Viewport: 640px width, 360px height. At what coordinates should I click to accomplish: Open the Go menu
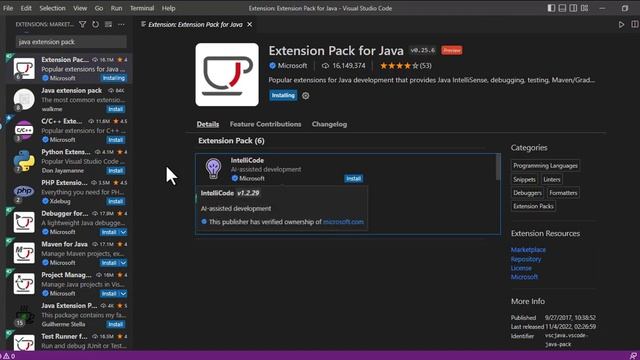click(99, 8)
